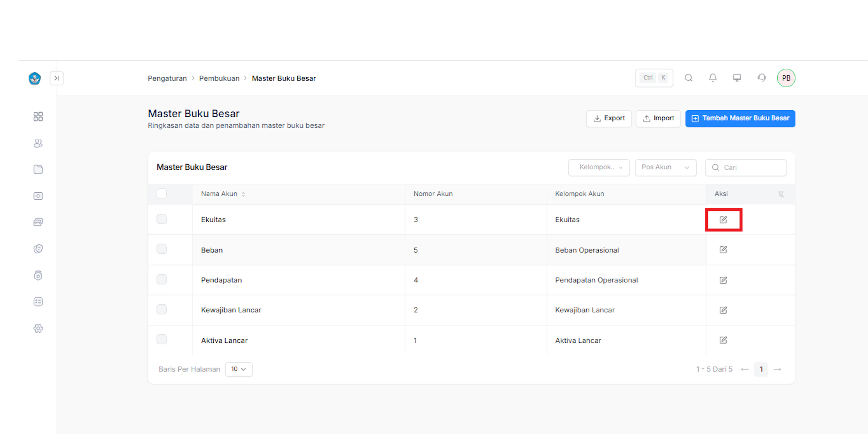The height and width of the screenshot is (434, 868).
Task: Click the Export button
Action: 609,119
